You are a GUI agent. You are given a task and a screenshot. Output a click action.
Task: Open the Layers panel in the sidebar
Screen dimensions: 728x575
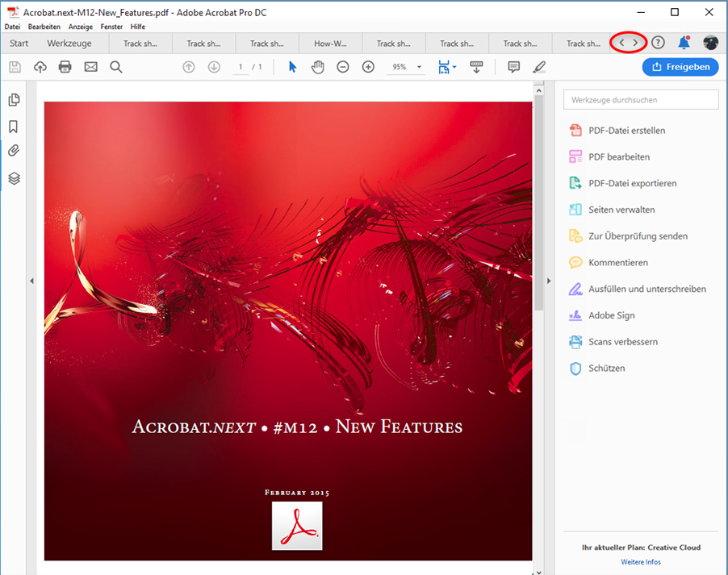[14, 178]
